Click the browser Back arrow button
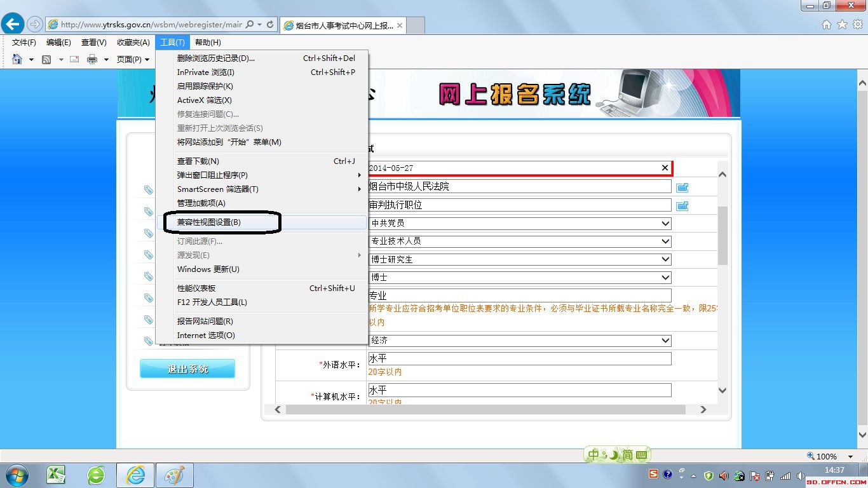Image resolution: width=868 pixels, height=488 pixels. 13,25
